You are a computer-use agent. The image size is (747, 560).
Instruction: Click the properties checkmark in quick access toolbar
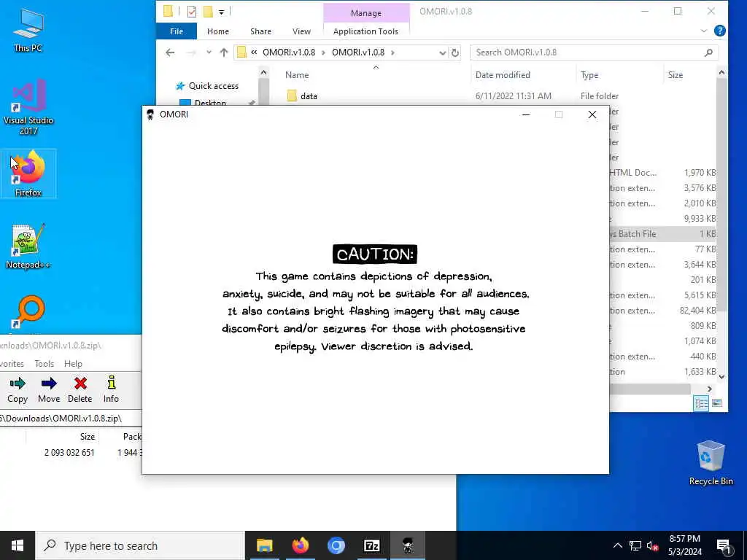pos(192,12)
